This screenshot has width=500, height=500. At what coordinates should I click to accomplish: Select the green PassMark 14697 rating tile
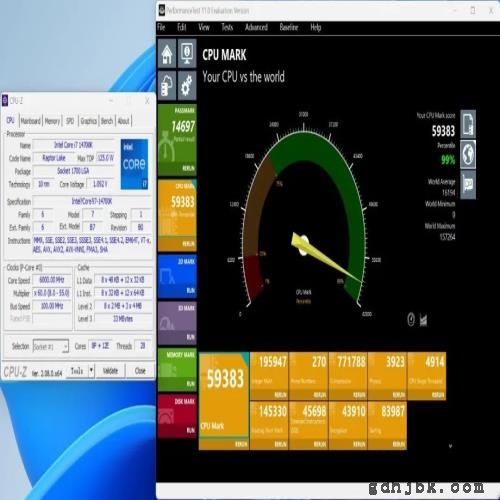pyautogui.click(x=177, y=140)
